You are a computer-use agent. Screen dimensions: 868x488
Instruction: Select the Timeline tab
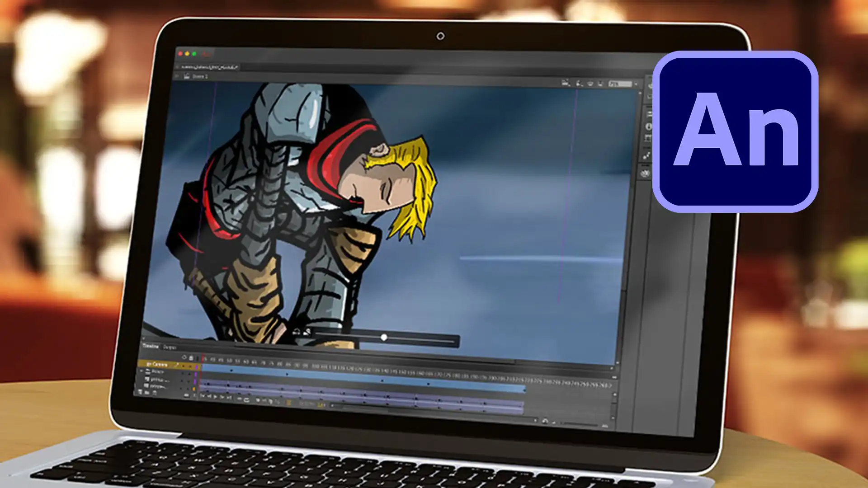pyautogui.click(x=151, y=346)
